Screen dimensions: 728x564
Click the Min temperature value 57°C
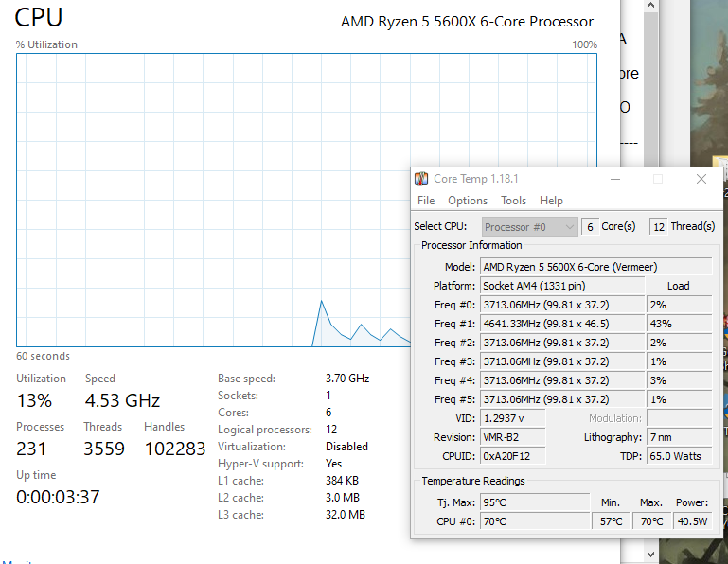coord(611,521)
